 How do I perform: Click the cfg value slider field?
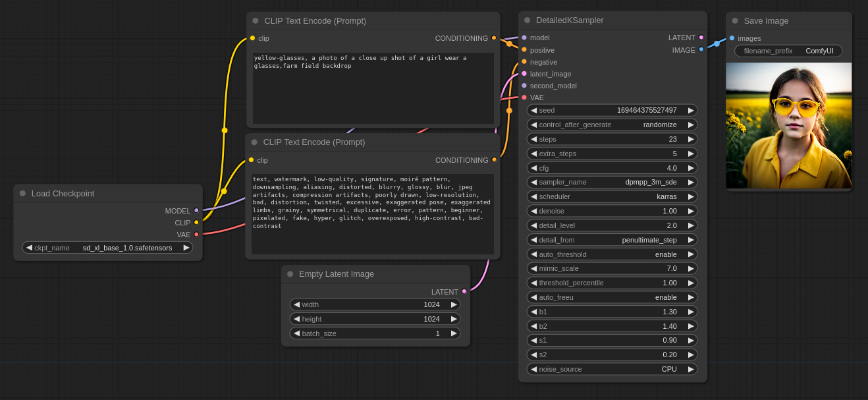click(x=611, y=168)
